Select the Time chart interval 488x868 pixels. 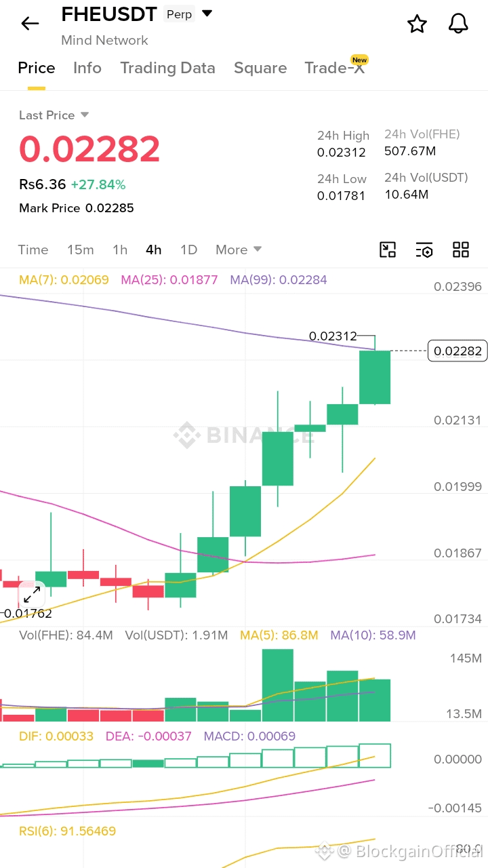tap(33, 250)
